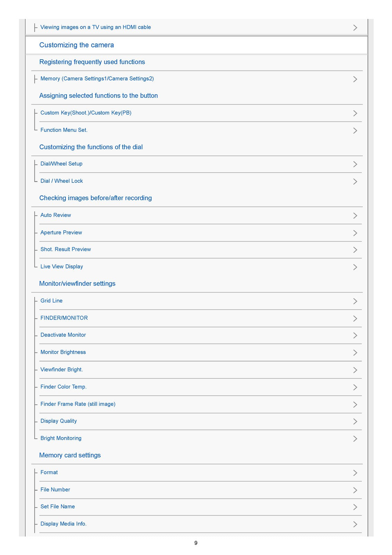Open the Finder Color Temp. topic
The width and height of the screenshot is (392, 555).
click(x=63, y=387)
